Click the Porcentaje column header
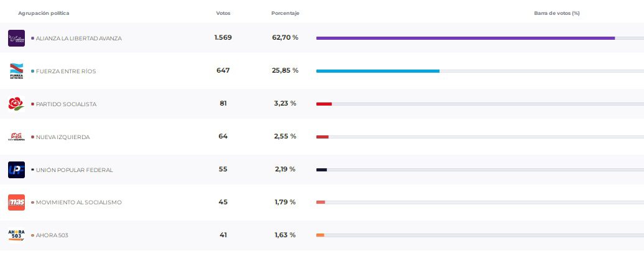Viewport: 644px width, 254px height. tap(285, 13)
